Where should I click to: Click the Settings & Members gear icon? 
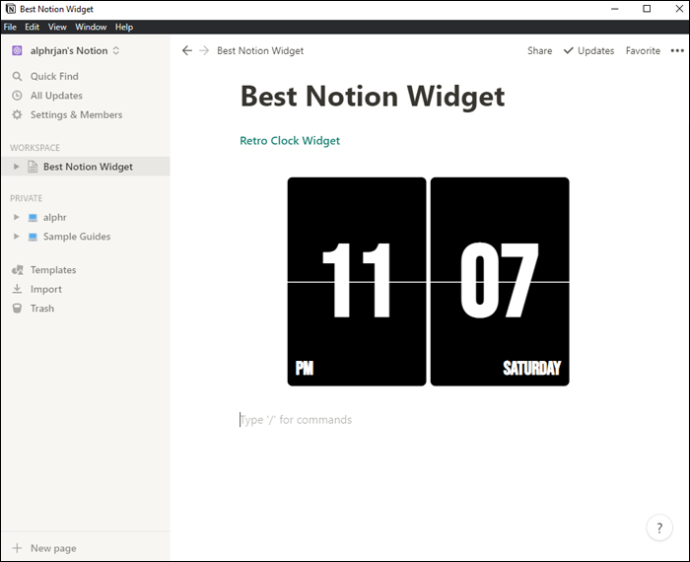click(17, 115)
